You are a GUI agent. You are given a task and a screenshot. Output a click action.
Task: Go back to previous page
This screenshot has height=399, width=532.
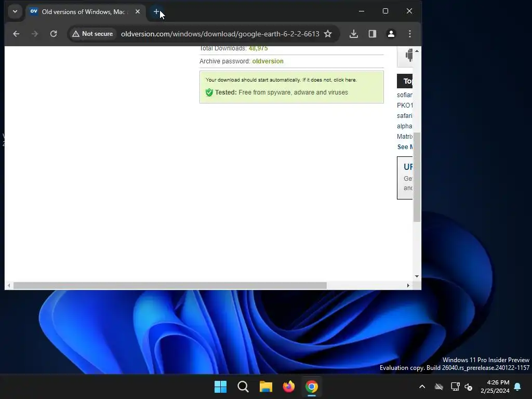click(16, 34)
